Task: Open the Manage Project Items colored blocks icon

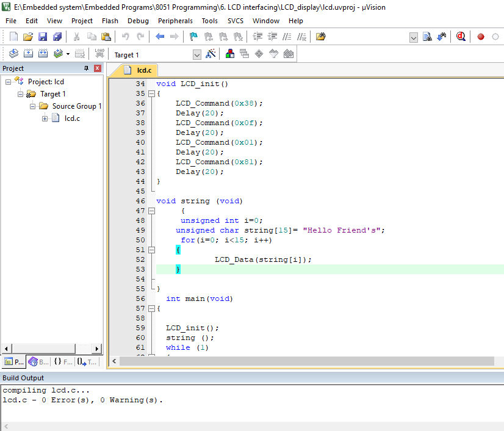Action: tap(230, 53)
